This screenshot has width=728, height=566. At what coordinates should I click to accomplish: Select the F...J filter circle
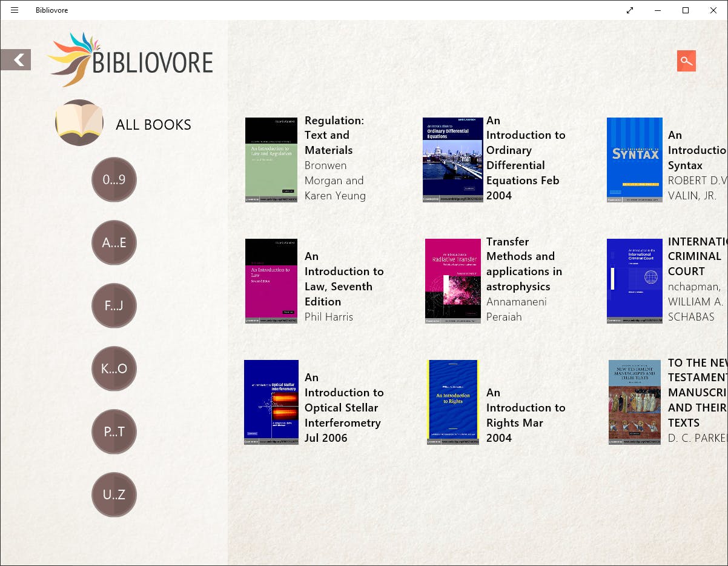[x=114, y=305]
